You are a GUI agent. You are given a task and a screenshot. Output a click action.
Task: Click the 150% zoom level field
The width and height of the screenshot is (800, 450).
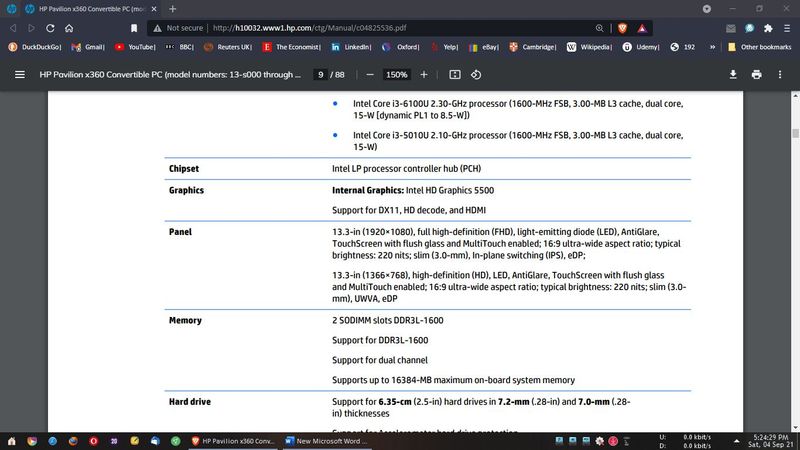pos(396,74)
